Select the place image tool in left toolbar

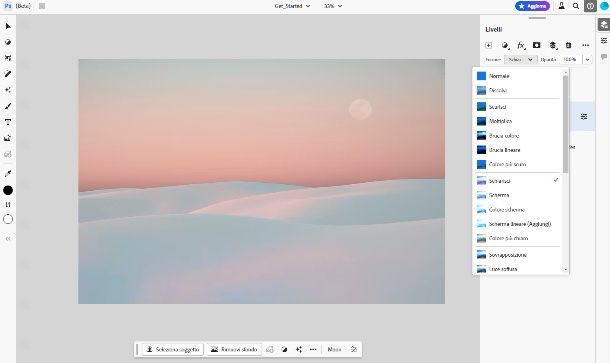tap(8, 138)
